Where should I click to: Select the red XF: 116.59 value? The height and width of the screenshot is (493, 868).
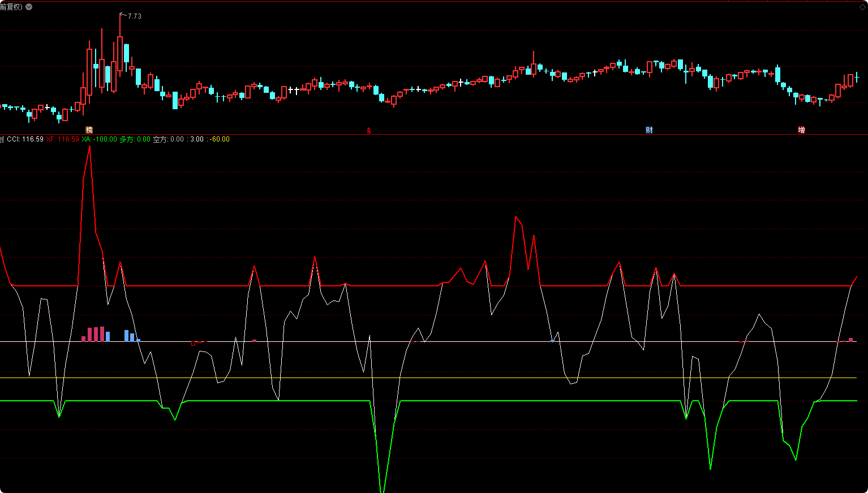click(x=63, y=139)
